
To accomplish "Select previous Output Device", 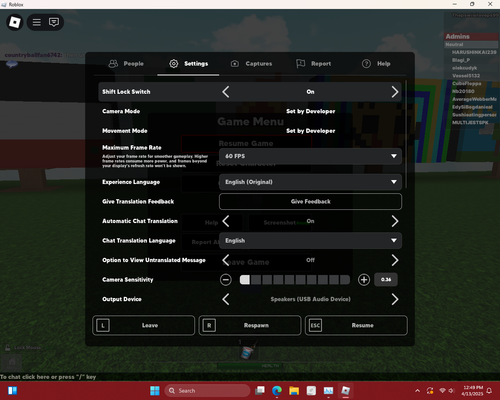I will (x=226, y=299).
